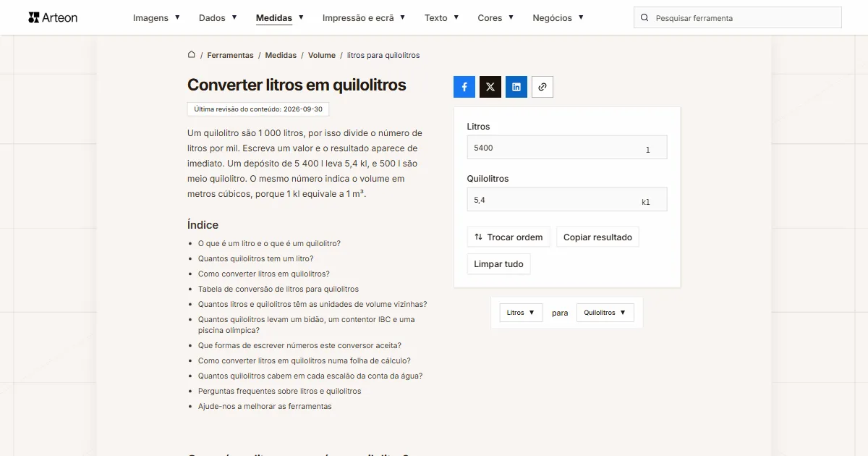Copy page link icon
Image resolution: width=868 pixels, height=456 pixels.
coord(542,87)
